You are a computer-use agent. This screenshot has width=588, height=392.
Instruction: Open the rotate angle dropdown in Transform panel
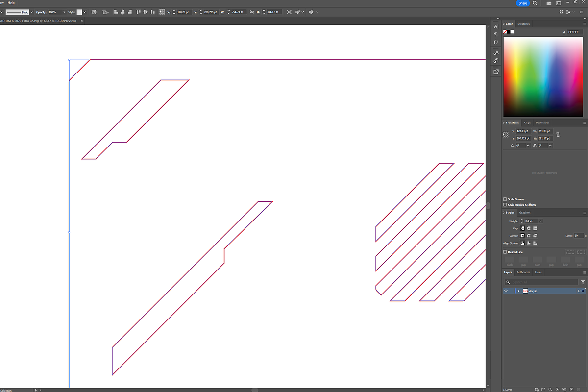pyautogui.click(x=528, y=146)
